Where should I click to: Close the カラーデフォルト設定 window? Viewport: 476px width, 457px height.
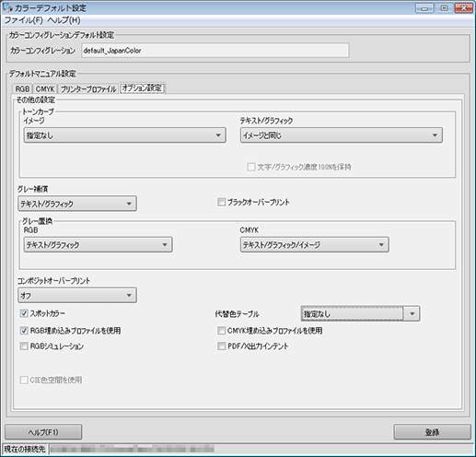[x=464, y=8]
